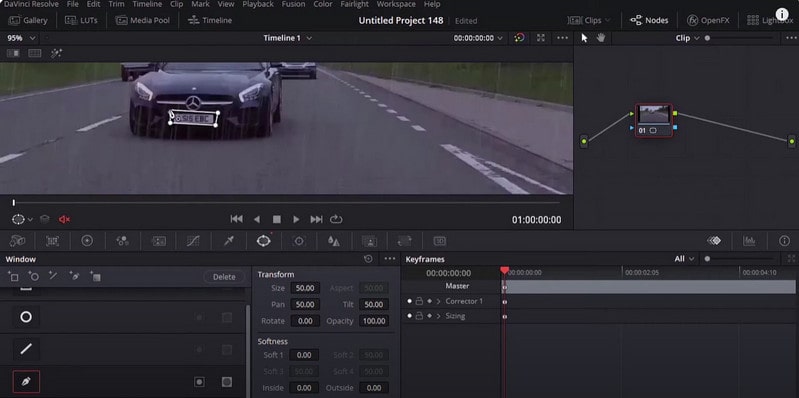Toggle the image wipe viewer mode
Viewport: 799px width, 398px height.
(x=13, y=53)
